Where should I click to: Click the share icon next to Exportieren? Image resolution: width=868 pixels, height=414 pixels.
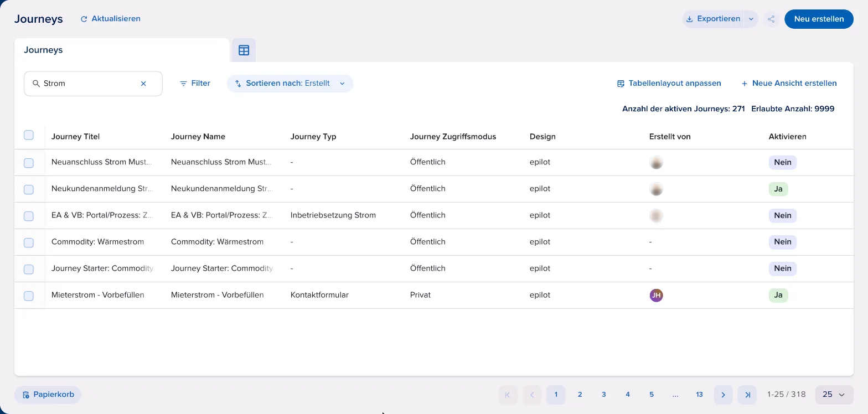click(x=771, y=19)
